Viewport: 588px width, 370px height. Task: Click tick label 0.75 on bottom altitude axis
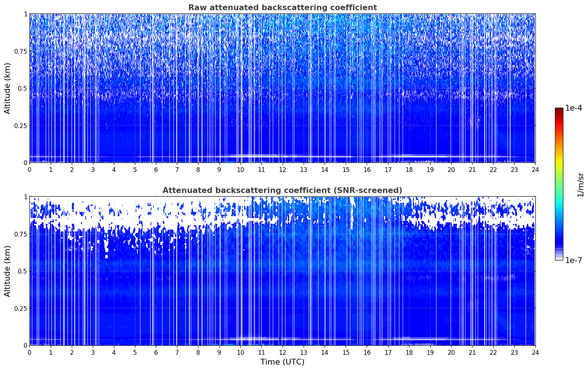click(x=21, y=234)
